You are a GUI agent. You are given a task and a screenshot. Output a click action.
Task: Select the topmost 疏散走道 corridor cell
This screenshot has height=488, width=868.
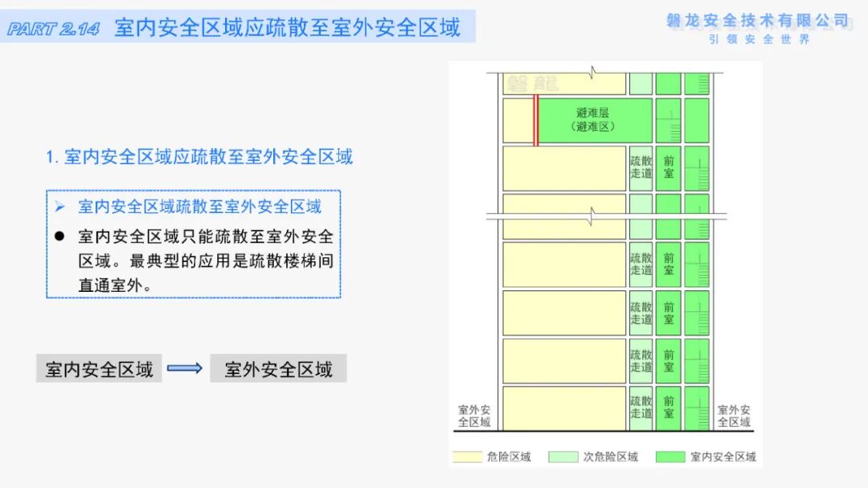pos(641,166)
